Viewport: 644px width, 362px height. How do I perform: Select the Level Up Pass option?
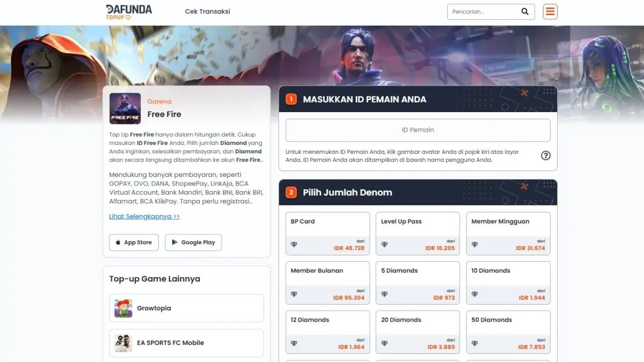click(418, 233)
